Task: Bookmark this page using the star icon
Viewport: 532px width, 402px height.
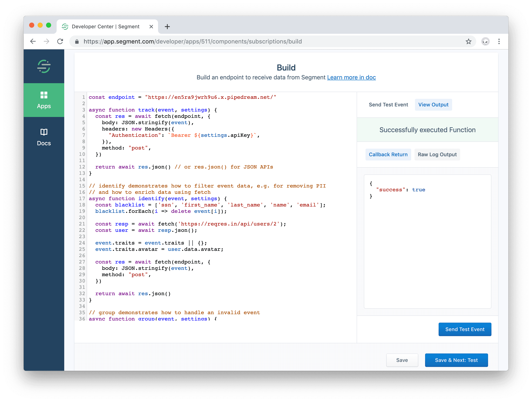Action: [468, 41]
